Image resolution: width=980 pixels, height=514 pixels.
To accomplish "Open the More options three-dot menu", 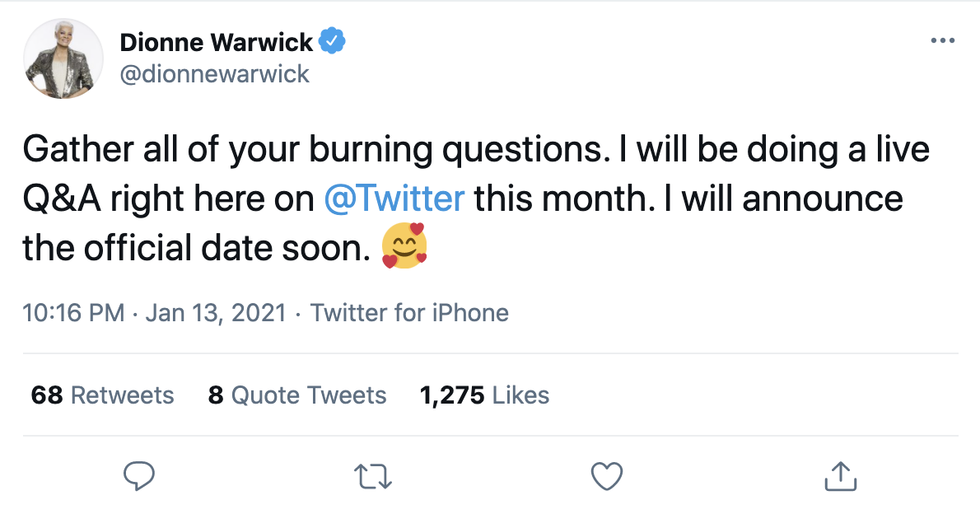I will point(942,41).
